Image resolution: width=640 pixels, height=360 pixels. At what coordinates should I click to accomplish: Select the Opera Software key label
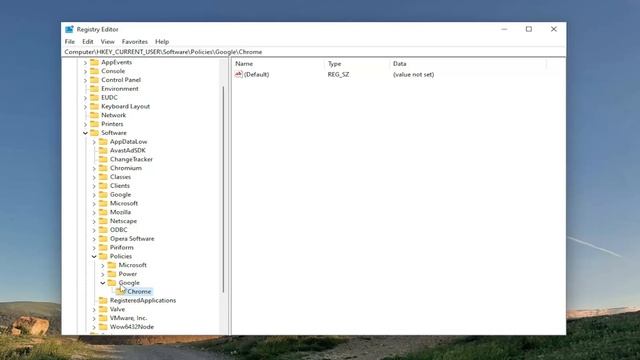point(132,239)
